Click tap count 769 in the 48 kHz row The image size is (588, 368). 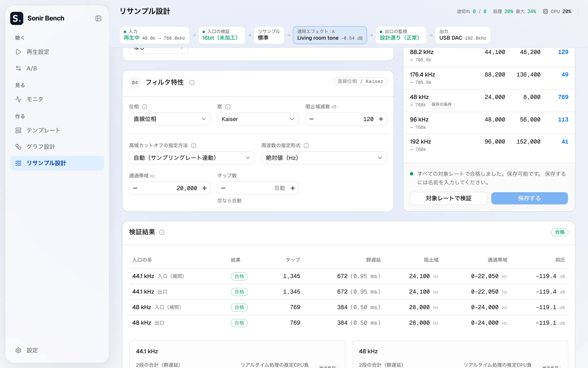point(563,97)
